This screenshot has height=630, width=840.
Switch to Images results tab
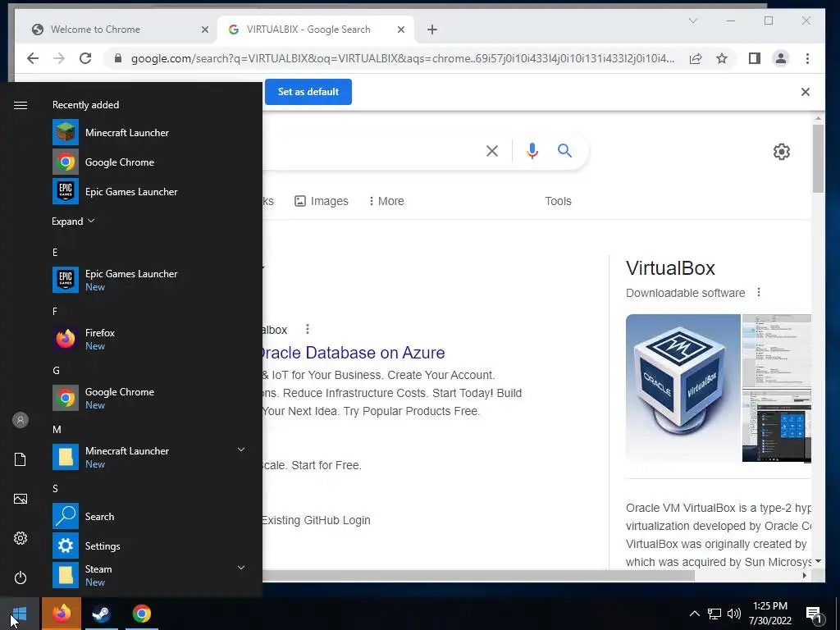[322, 201]
